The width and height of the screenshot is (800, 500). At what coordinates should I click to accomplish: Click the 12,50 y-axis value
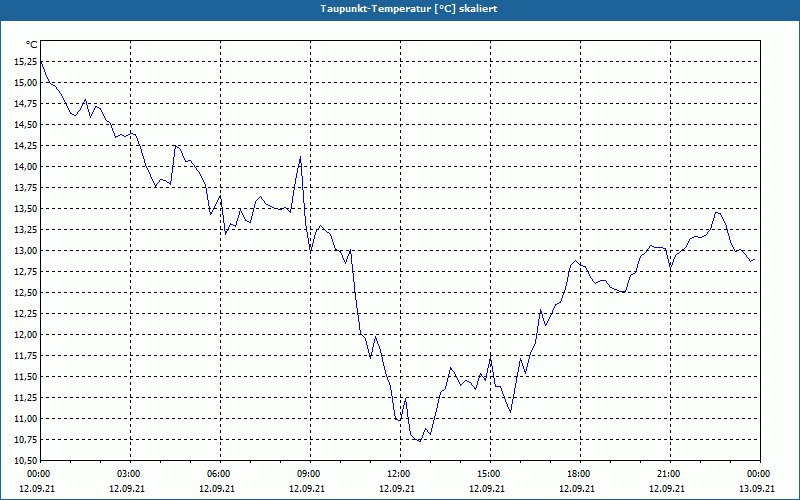(x=26, y=292)
